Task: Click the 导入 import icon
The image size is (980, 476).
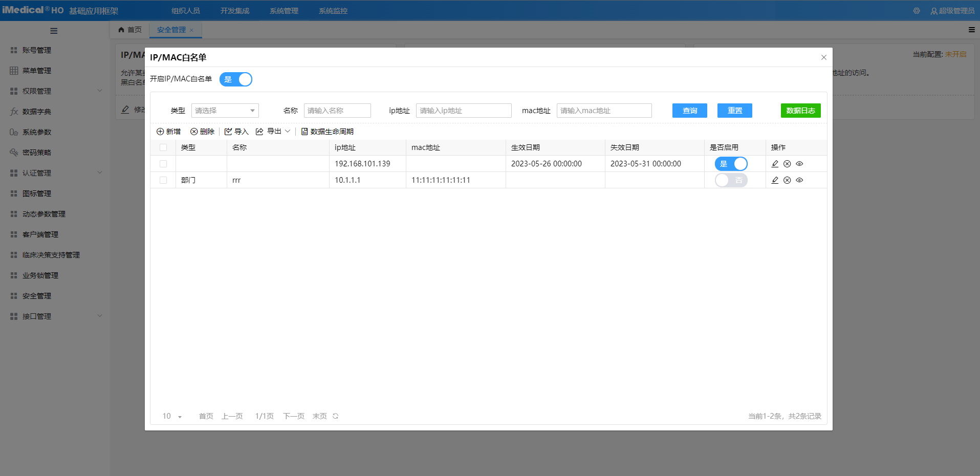Action: (x=228, y=132)
